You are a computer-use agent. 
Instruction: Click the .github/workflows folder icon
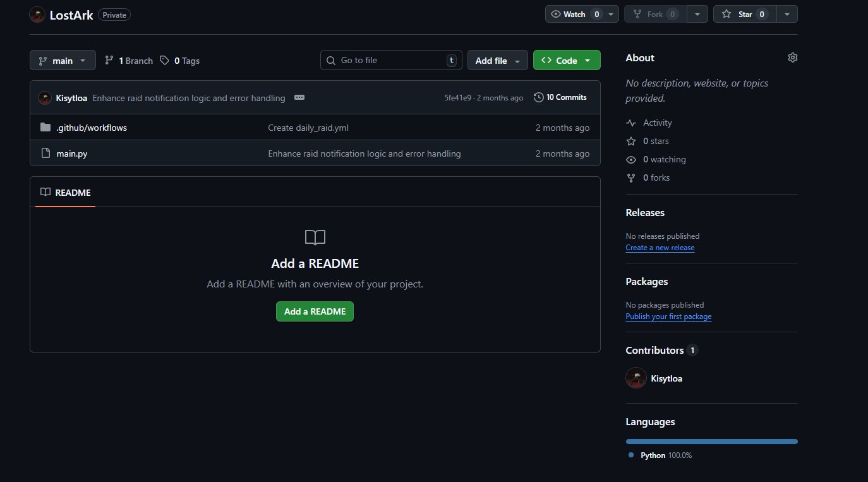[45, 128]
